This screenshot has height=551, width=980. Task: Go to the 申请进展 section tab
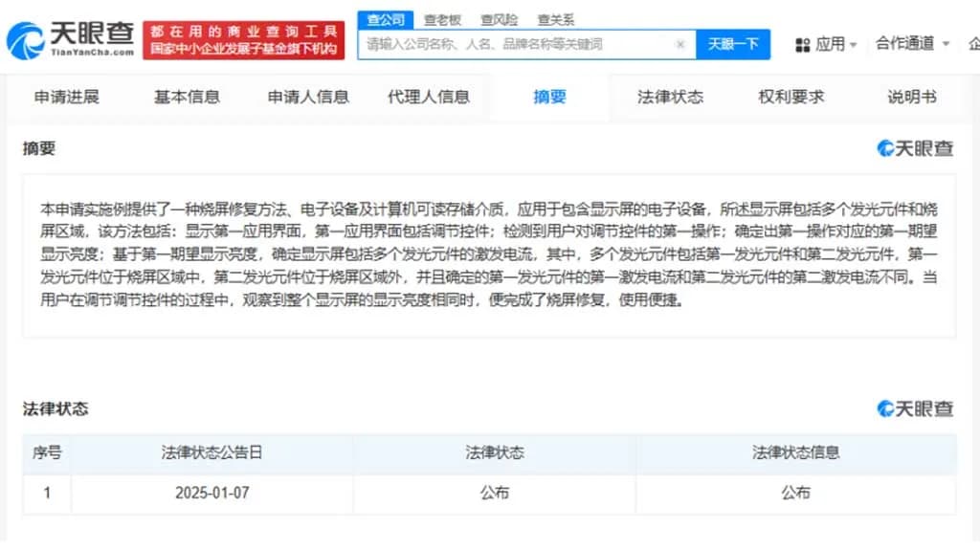[67, 97]
